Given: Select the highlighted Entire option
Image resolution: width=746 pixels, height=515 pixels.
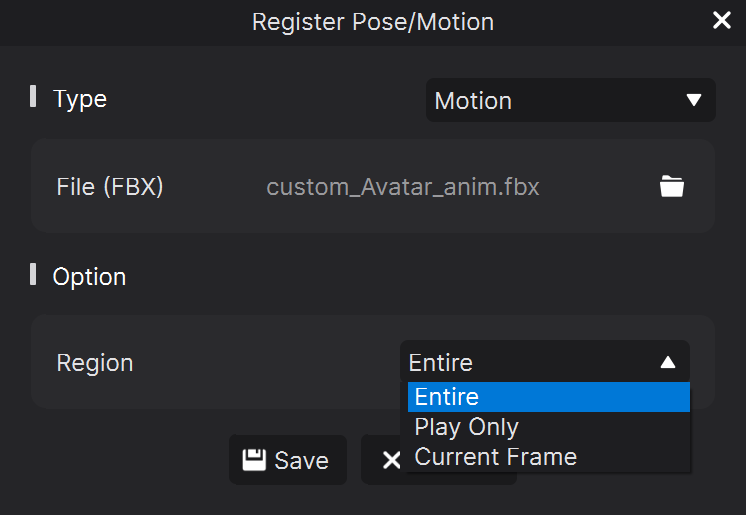Looking at the screenshot, I should click(549, 397).
